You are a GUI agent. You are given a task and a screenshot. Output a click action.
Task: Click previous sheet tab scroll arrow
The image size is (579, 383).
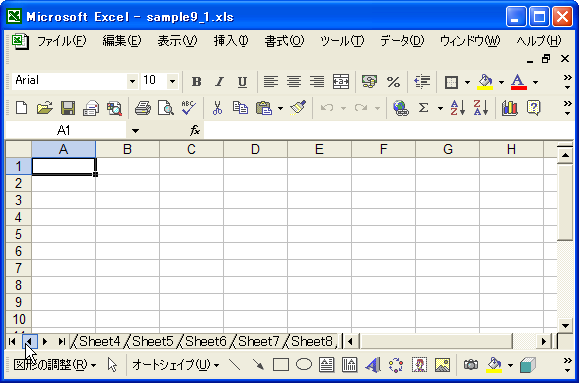pyautogui.click(x=29, y=341)
